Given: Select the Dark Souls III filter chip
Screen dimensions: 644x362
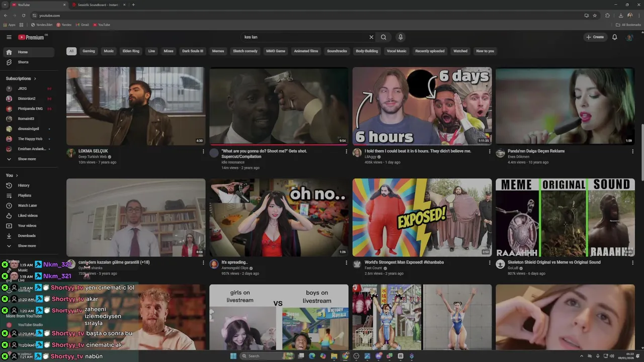Looking at the screenshot, I should point(193,51).
